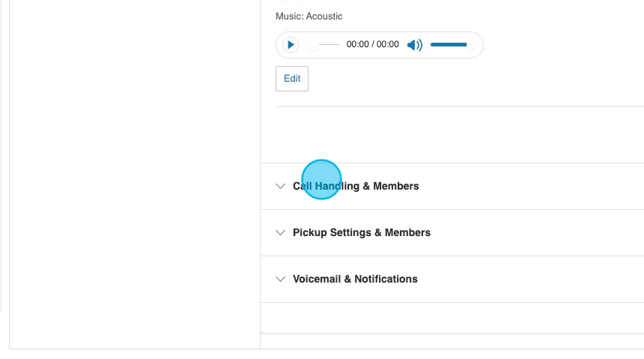This screenshot has height=359, width=644.
Task: Click the 00:00 / 00:00 time display
Action: click(372, 45)
